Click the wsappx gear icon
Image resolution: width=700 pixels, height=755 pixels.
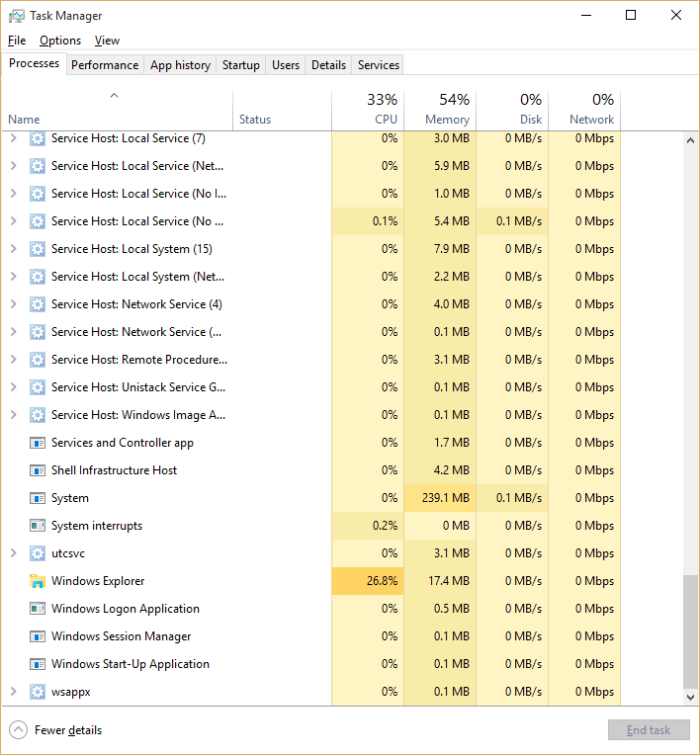click(38, 692)
